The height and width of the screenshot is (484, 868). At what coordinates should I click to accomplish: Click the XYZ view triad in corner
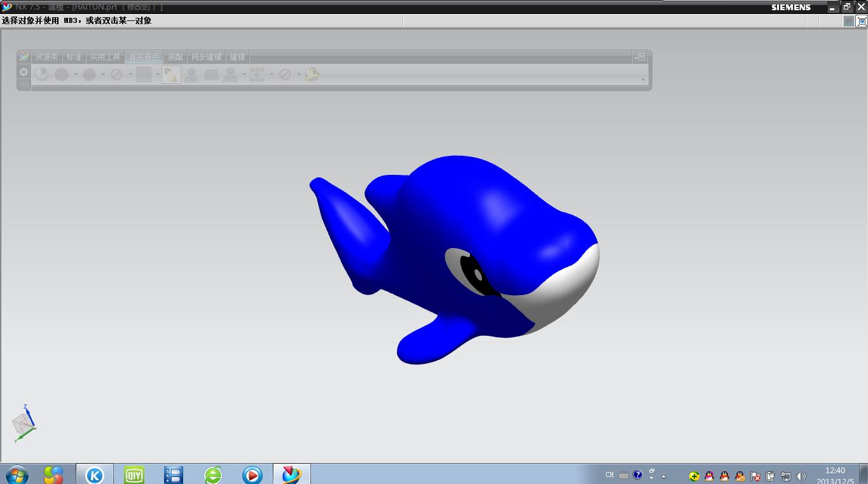point(24,423)
